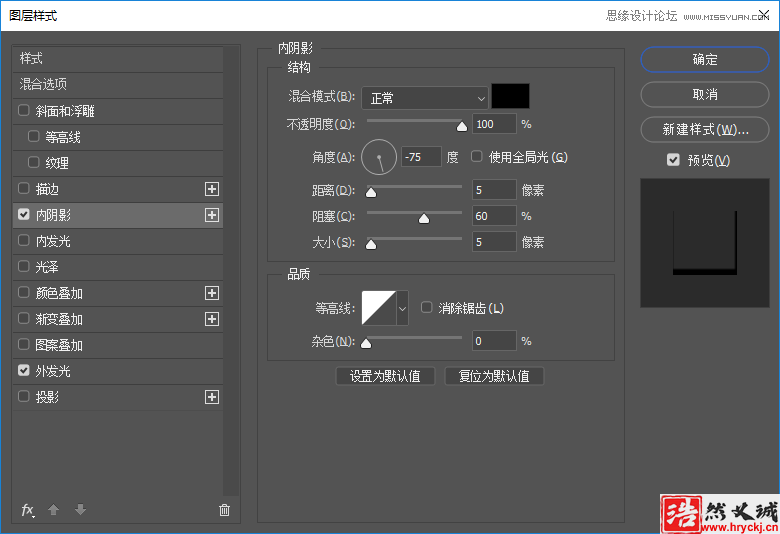
Task: Add another 颜色叠加 effect via plus icon
Action: pyautogui.click(x=212, y=293)
